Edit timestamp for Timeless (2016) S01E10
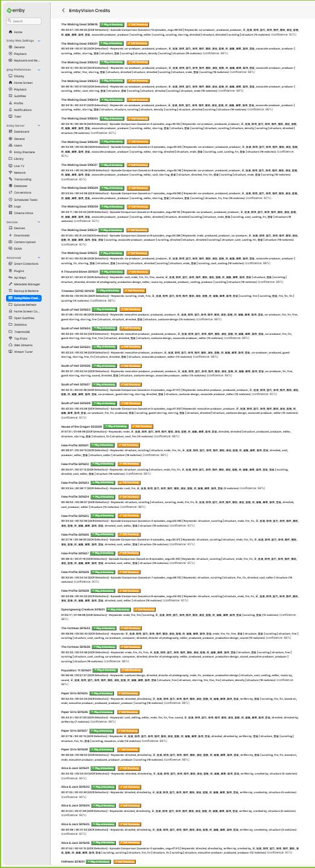315x868 pixels. point(133,290)
